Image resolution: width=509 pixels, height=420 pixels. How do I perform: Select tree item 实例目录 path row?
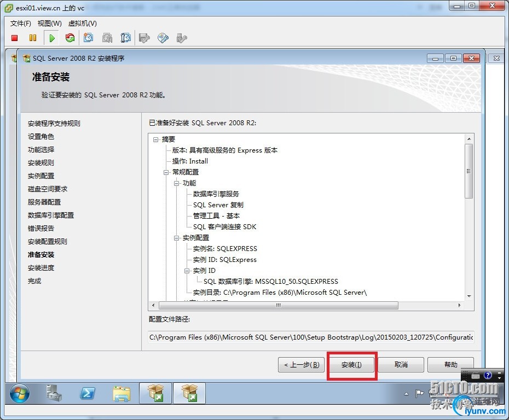pos(280,293)
